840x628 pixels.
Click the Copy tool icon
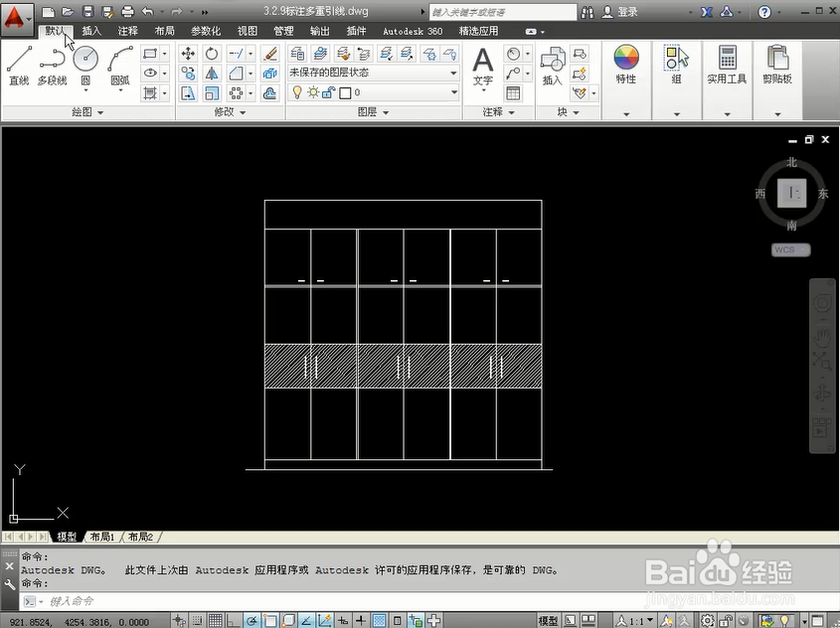point(188,74)
